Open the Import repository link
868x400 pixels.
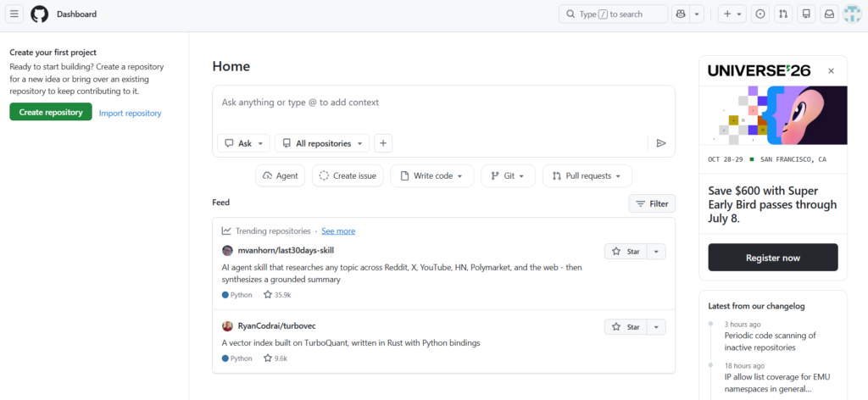click(130, 113)
